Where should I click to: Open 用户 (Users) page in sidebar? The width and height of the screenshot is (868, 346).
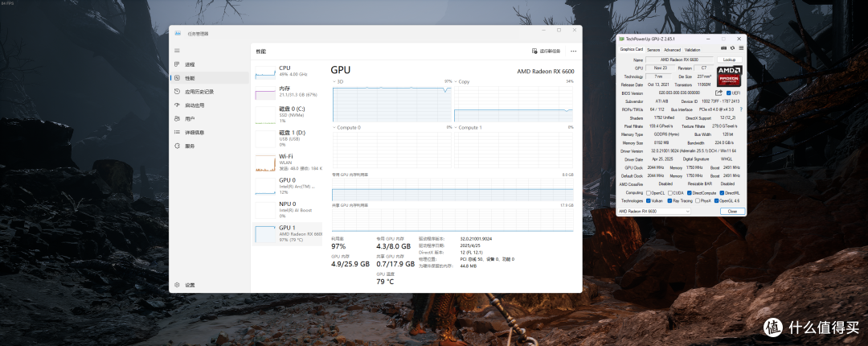coord(209,118)
